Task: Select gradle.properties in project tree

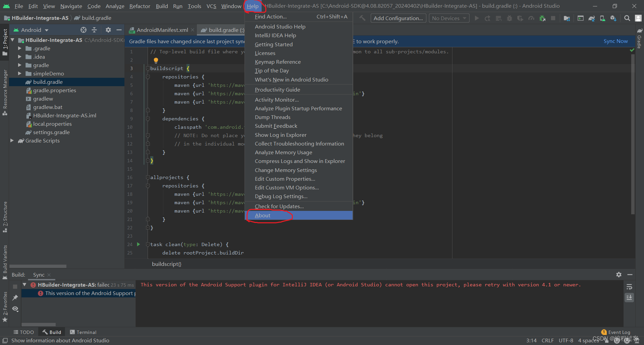Action: point(54,90)
